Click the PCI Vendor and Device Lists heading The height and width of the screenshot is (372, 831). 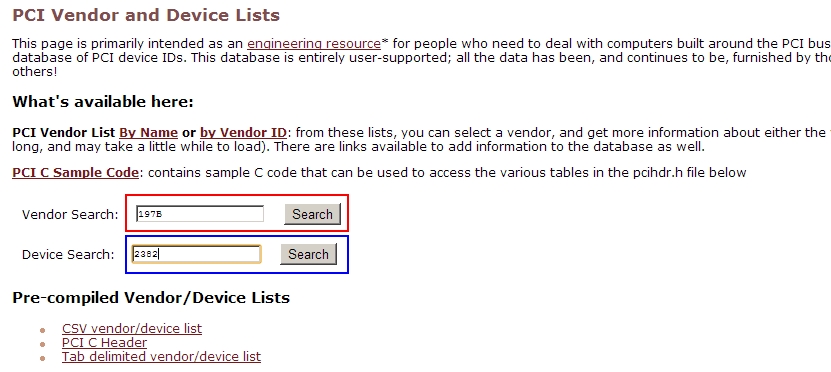146,15
